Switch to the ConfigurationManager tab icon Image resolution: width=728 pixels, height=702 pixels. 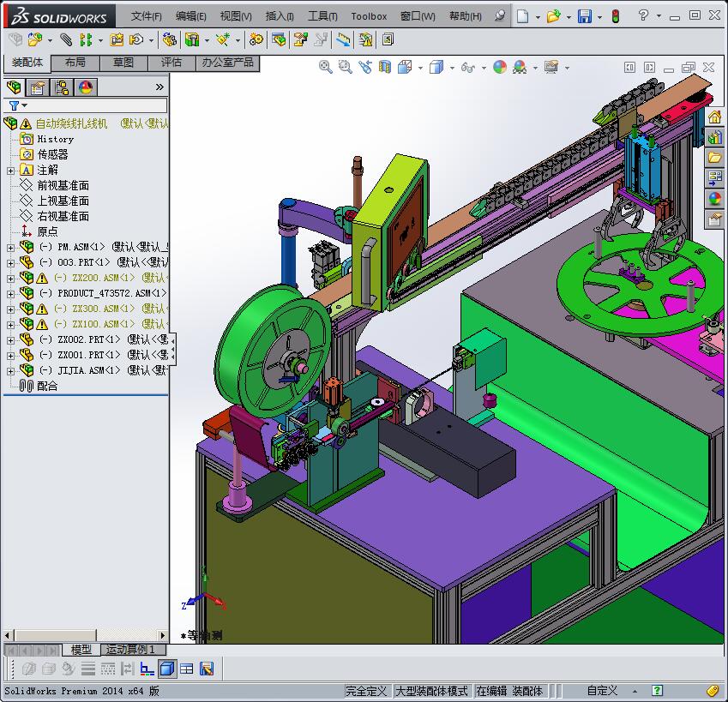coord(62,87)
